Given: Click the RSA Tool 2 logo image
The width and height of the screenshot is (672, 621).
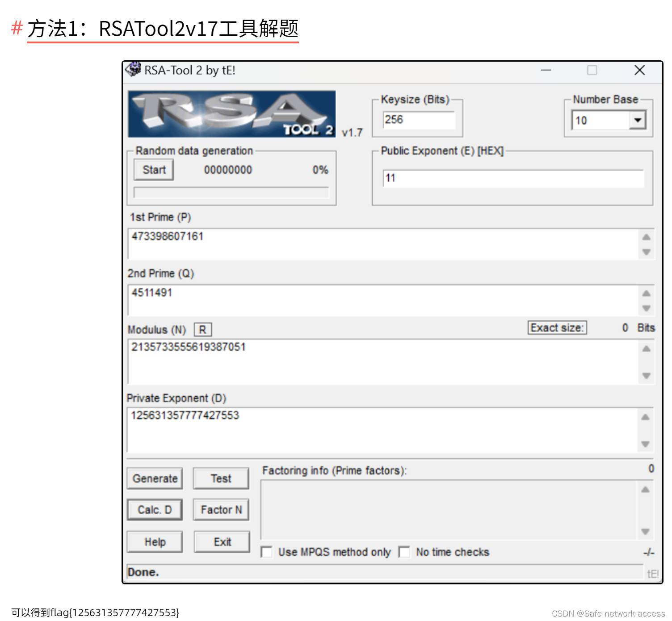Looking at the screenshot, I should (x=231, y=113).
